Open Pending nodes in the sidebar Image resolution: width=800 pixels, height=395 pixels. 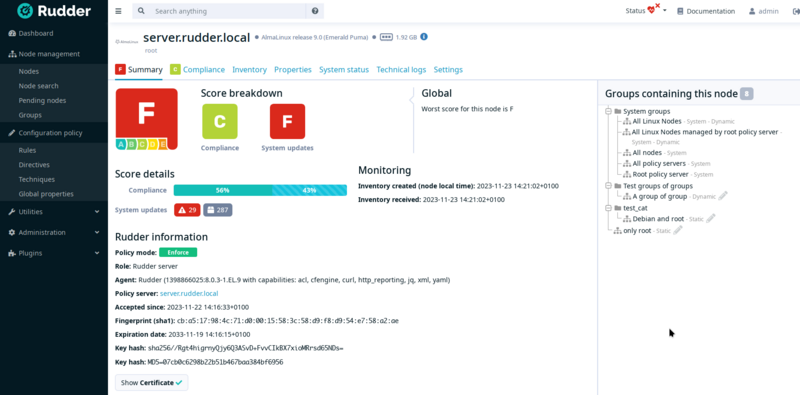coord(54,101)
